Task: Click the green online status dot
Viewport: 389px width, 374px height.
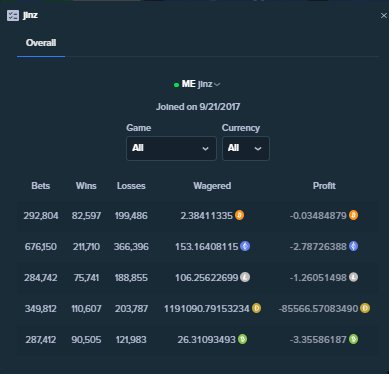Action: click(176, 85)
